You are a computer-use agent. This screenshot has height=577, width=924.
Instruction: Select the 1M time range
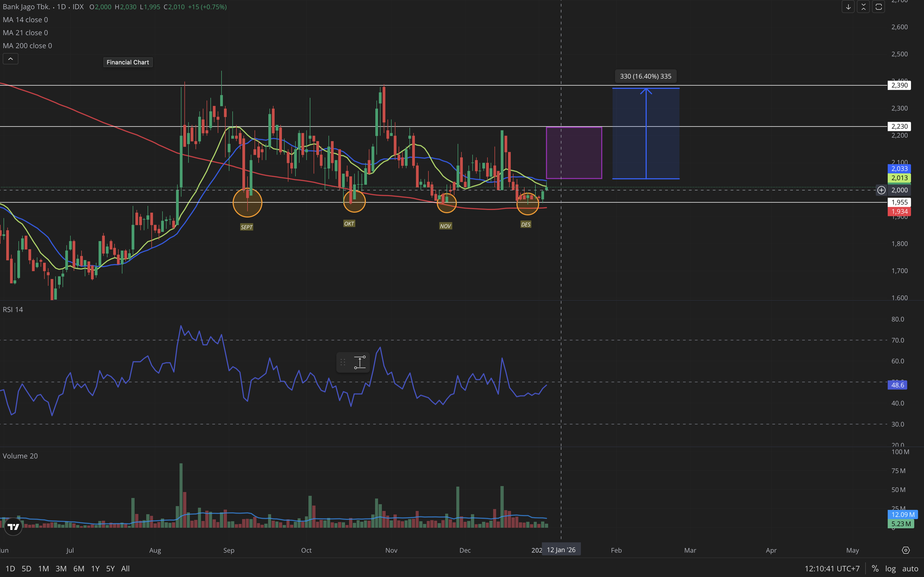pyautogui.click(x=44, y=568)
